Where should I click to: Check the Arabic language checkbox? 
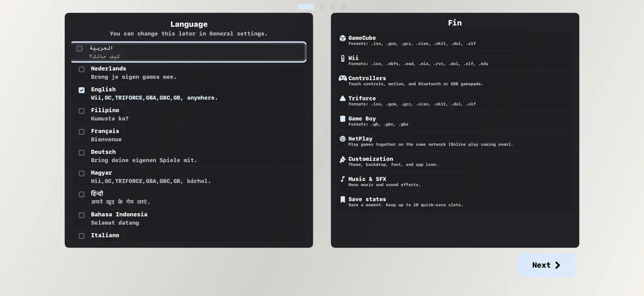point(80,48)
